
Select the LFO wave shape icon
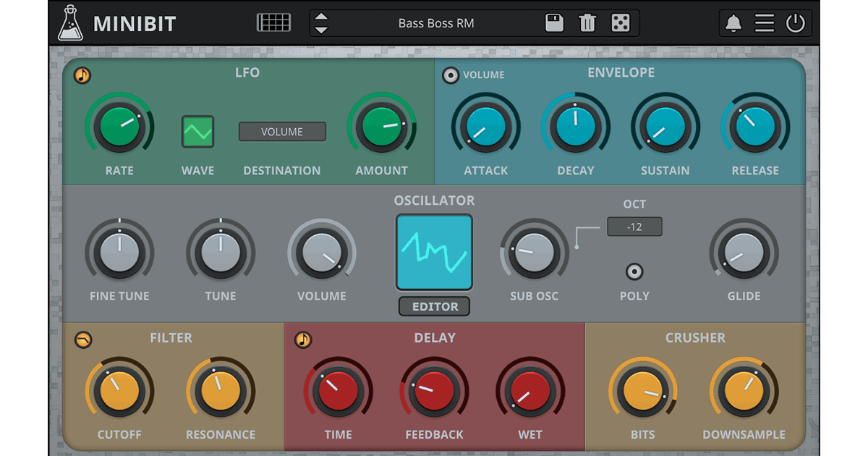click(x=197, y=132)
